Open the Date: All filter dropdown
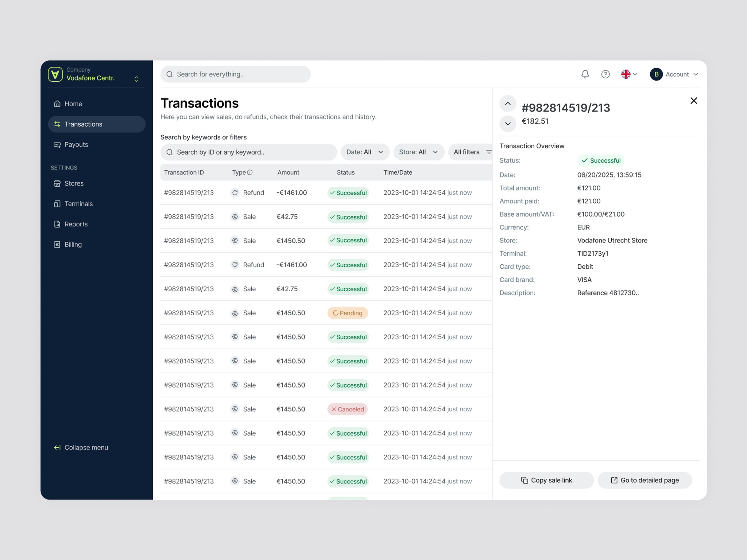This screenshot has height=560, width=747. point(365,152)
